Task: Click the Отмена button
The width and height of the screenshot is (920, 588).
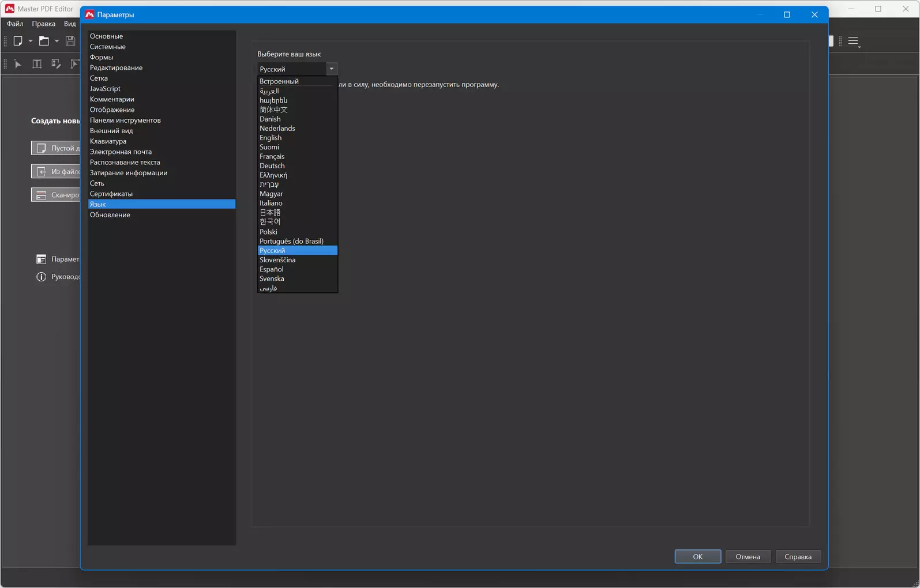Action: click(x=748, y=556)
